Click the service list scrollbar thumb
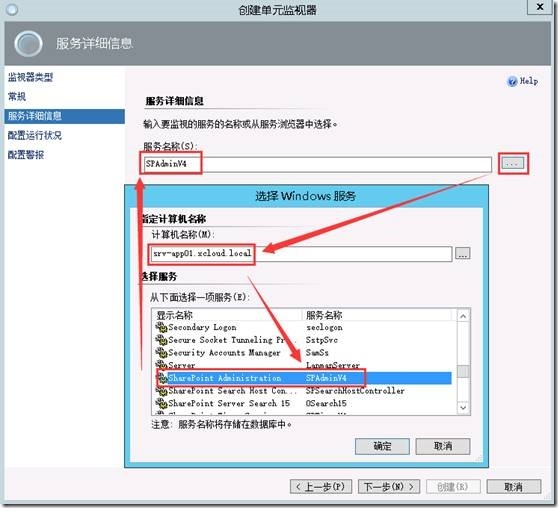 point(463,371)
